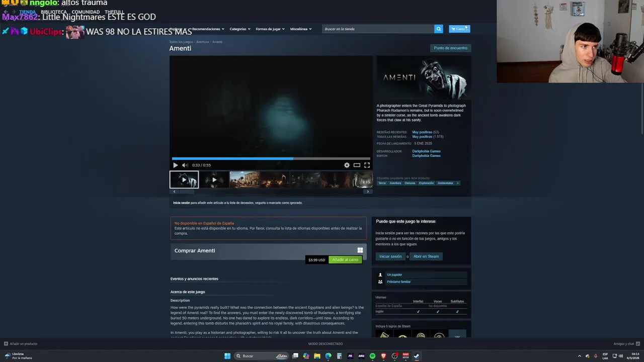This screenshot has width=644, height=362.
Task: Expand the Miscelánea menu
Action: tap(301, 29)
